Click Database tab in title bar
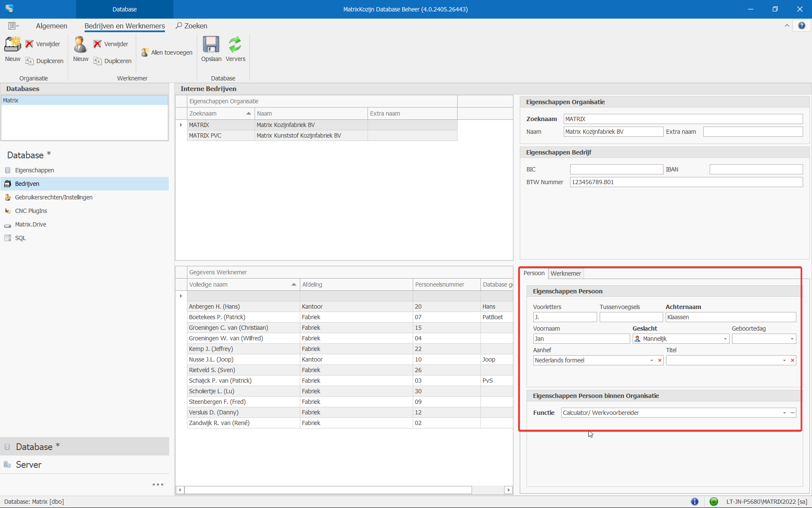The width and height of the screenshot is (812, 508). pyautogui.click(x=125, y=9)
